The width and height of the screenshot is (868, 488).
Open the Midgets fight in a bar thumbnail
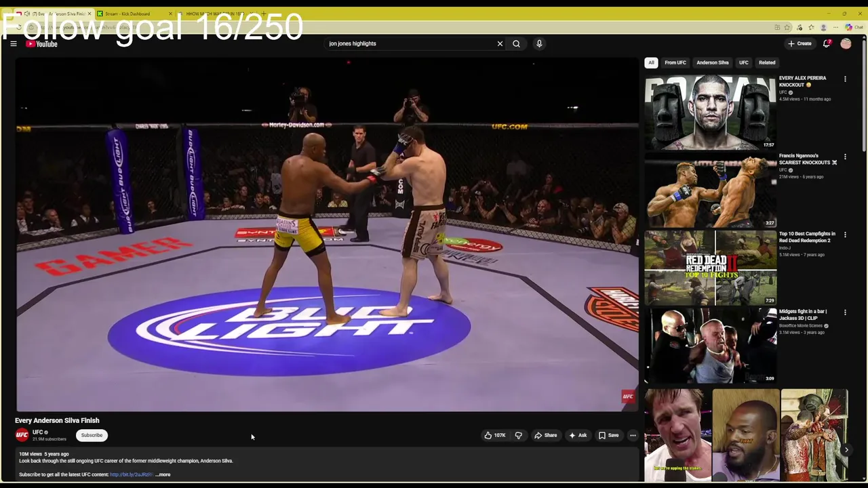[x=711, y=346]
